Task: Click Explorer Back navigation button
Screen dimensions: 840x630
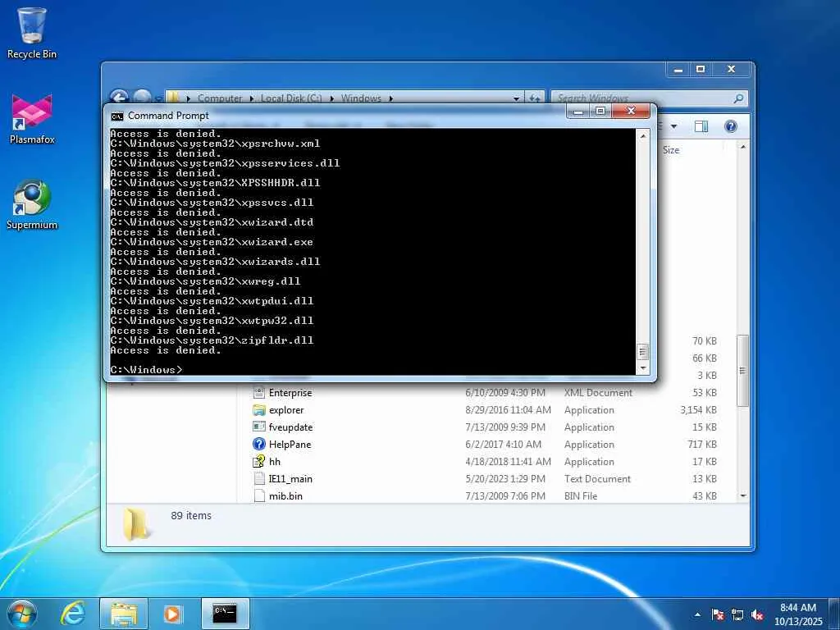Action: pyautogui.click(x=120, y=97)
